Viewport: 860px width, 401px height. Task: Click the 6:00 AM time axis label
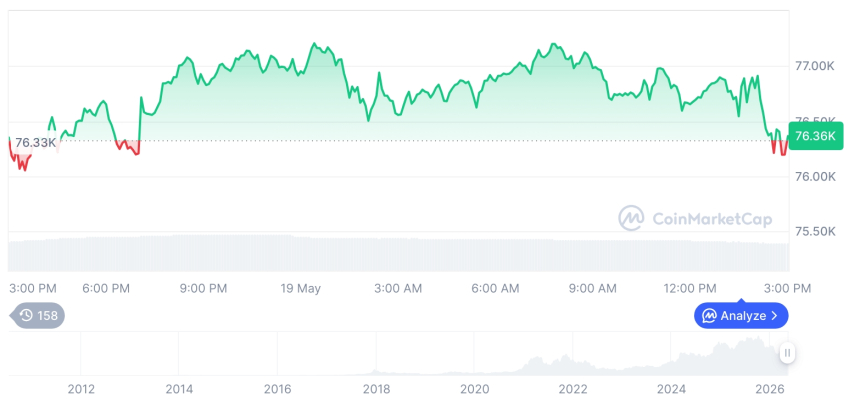[x=495, y=289]
